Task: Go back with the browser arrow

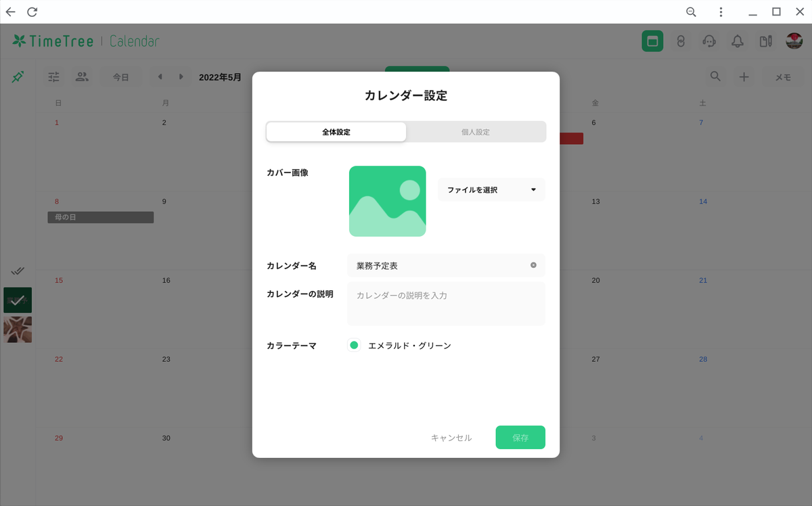Action: coord(11,11)
